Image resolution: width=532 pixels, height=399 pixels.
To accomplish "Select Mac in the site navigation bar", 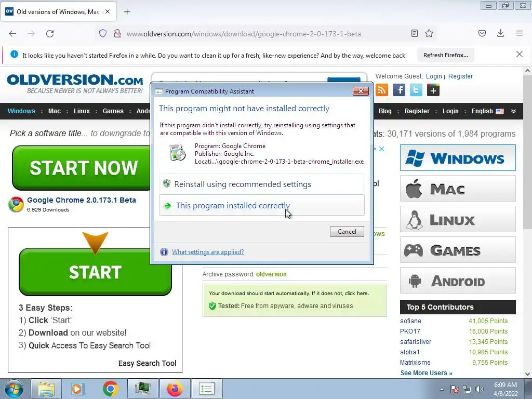I will coord(54,111).
